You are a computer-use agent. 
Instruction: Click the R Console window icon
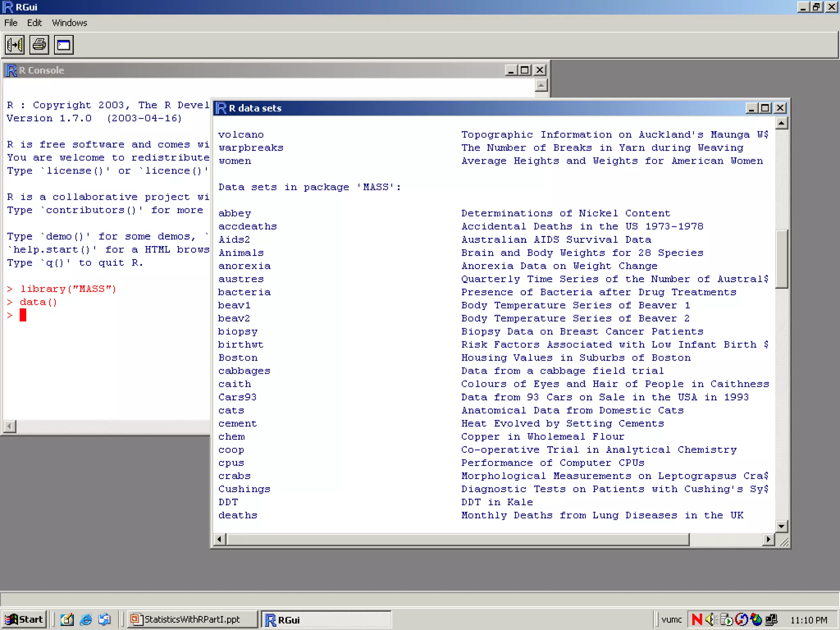click(11, 71)
